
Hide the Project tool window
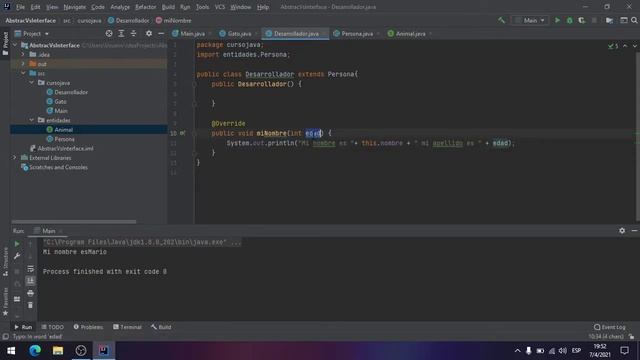click(161, 33)
